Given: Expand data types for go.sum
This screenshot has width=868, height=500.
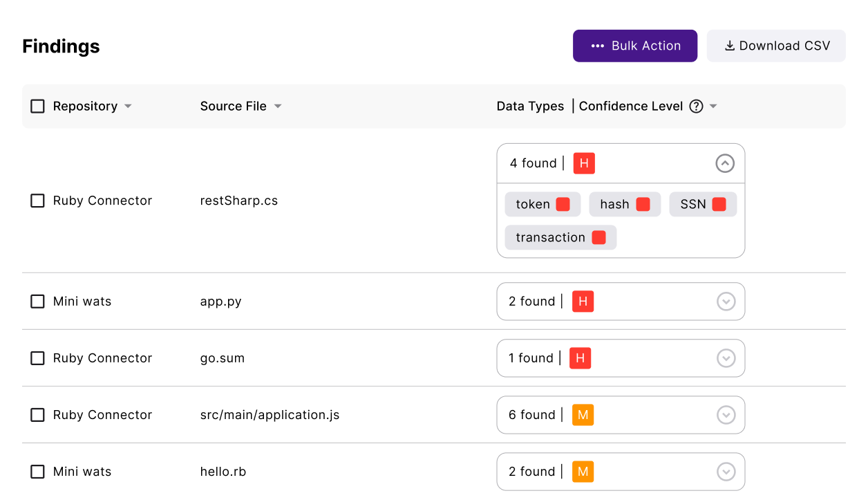Looking at the screenshot, I should pos(726,358).
